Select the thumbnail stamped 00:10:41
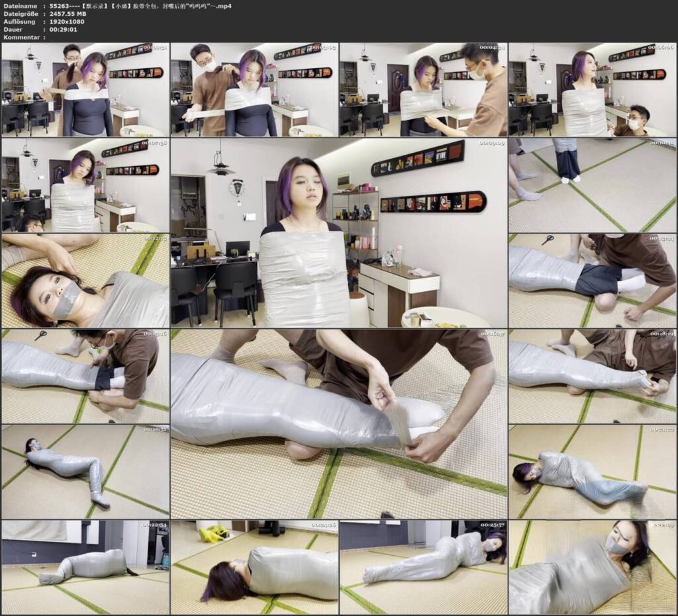Screen dimensions: 678x616 click(593, 185)
